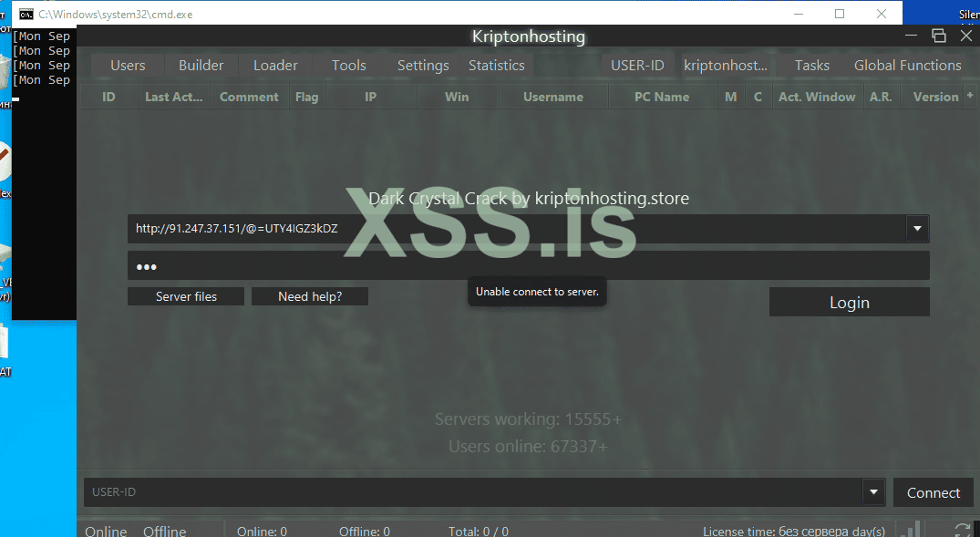Sort by the Version column
This screenshot has width=980, height=537.
(935, 97)
